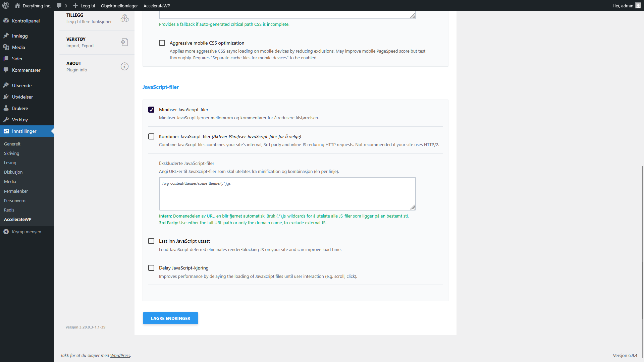Click the Innlegg pin icon
Image resolution: width=644 pixels, height=362 pixels.
[x=6, y=36]
